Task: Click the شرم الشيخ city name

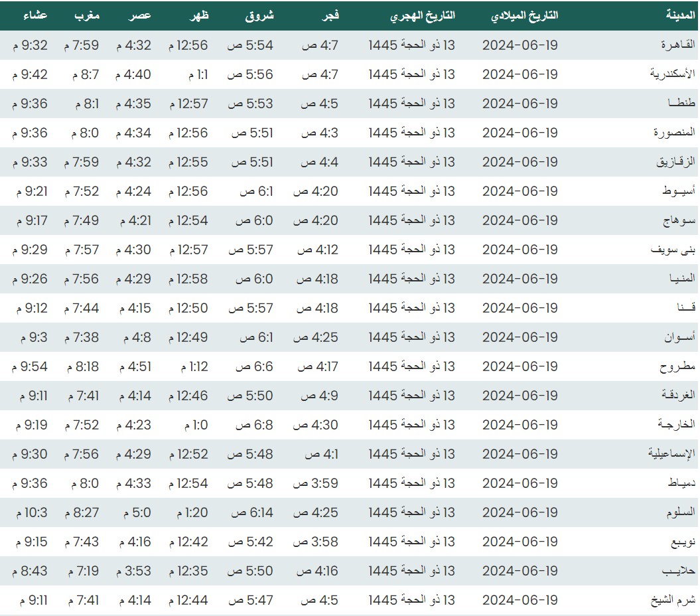Action: click(673, 600)
